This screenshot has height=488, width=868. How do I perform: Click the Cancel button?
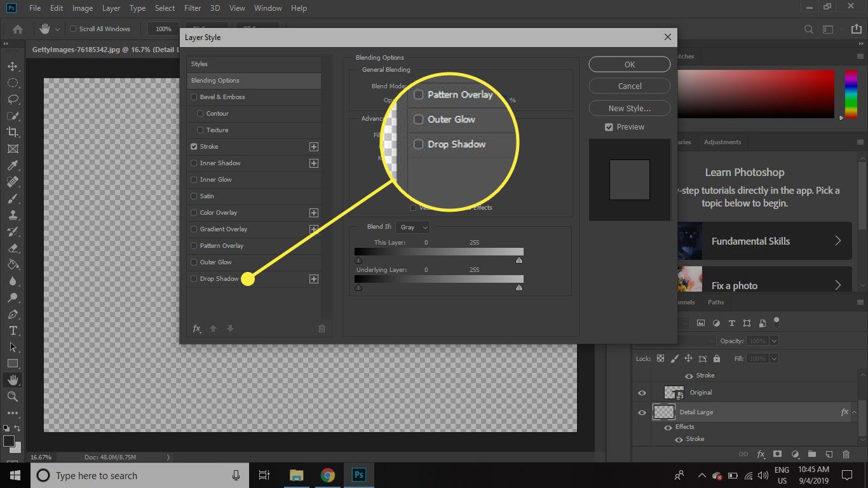(630, 86)
